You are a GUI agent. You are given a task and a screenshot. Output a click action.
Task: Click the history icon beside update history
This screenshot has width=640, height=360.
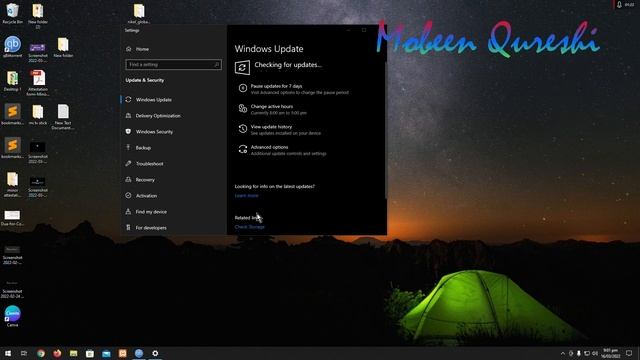pyautogui.click(x=243, y=129)
